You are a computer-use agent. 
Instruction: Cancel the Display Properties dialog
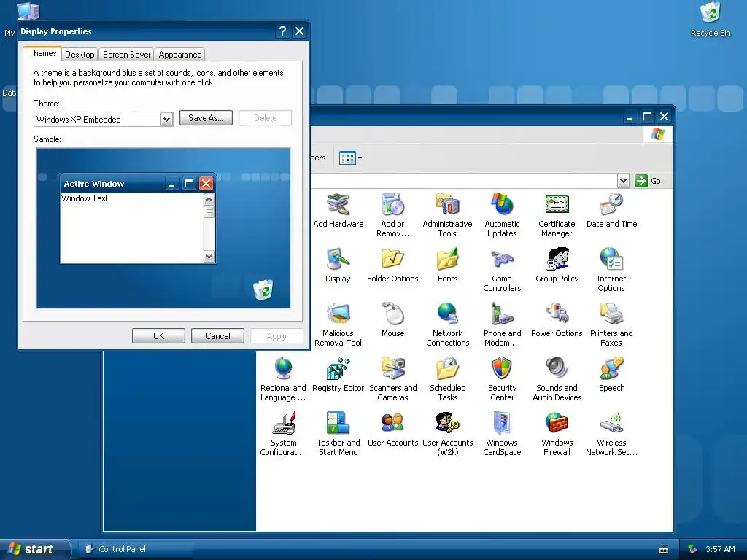click(217, 335)
